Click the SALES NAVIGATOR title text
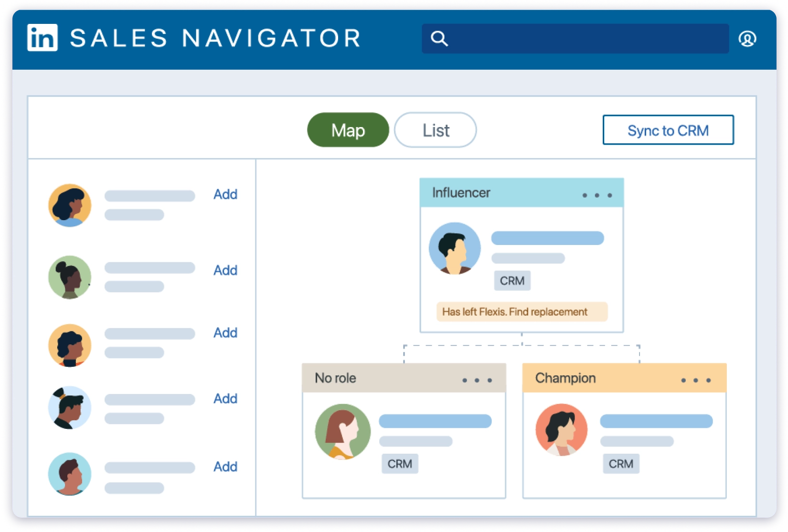Viewport: 788px width, 532px height. point(215,38)
